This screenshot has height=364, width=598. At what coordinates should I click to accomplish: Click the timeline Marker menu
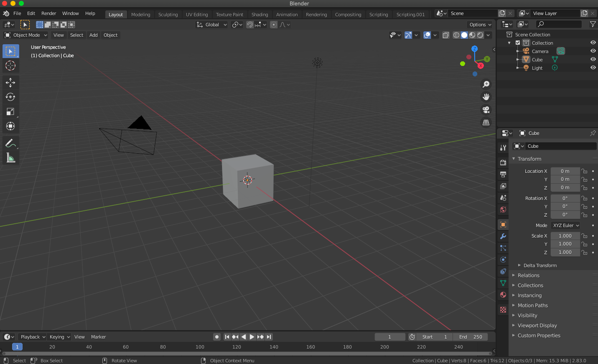pos(98,337)
